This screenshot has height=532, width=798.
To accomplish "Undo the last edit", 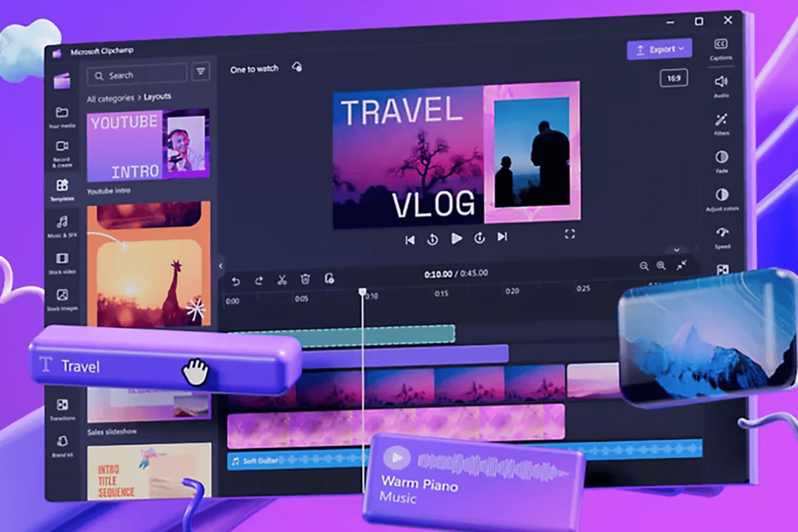I will (236, 281).
